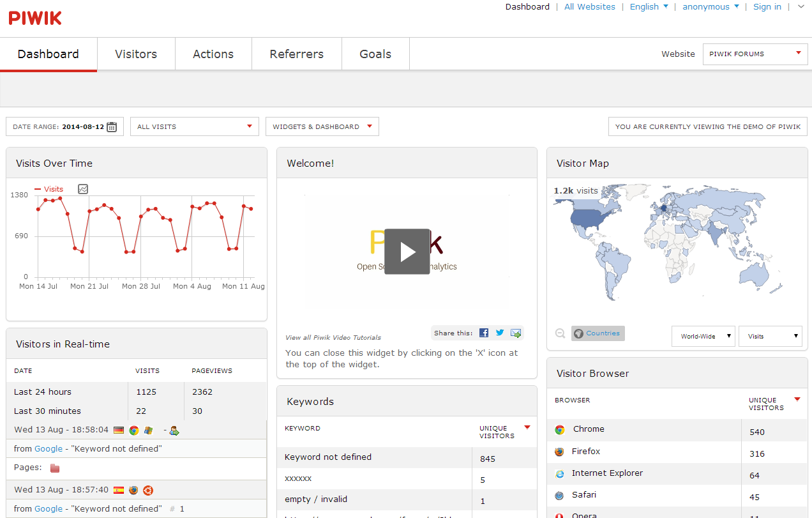Click the Ubuntu OS icon

148,491
